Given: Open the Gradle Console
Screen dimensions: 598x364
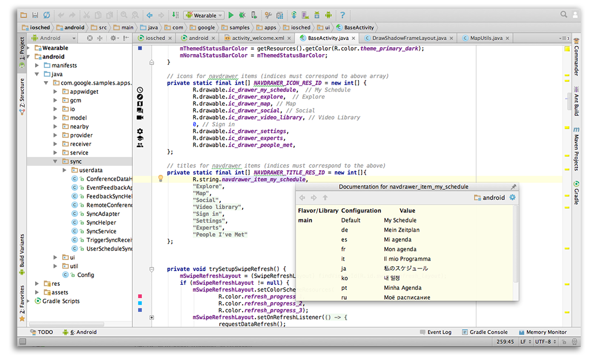Looking at the screenshot, I should tap(485, 332).
